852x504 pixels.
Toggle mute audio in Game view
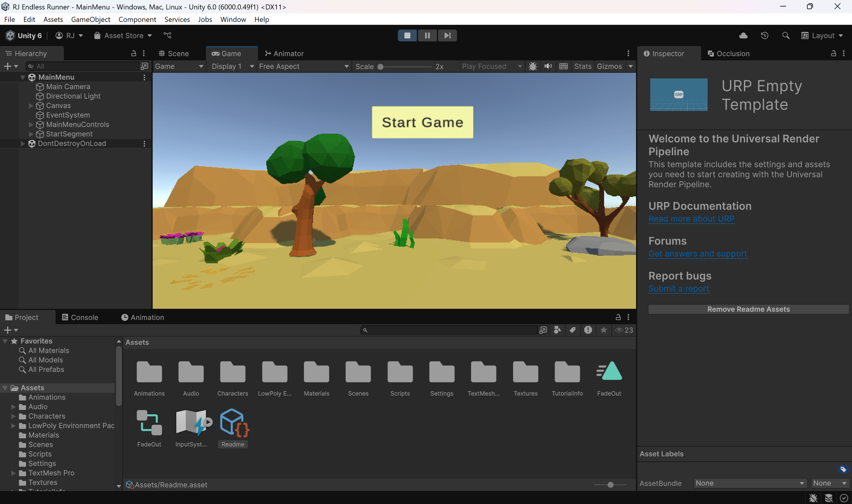point(548,66)
